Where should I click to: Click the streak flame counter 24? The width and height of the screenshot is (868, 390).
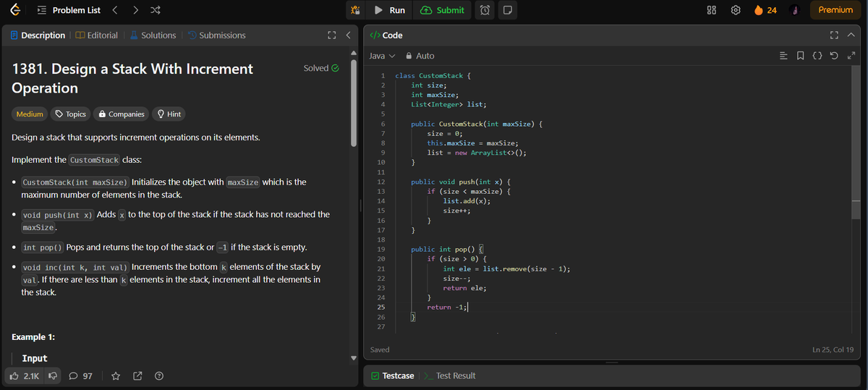tap(765, 10)
